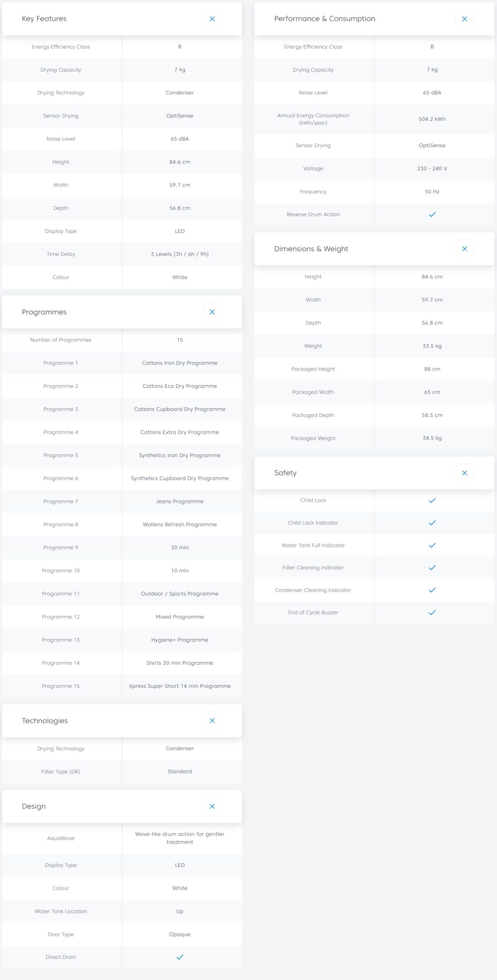Click the Water Tank Full Indicator checkmark
Image resolution: width=497 pixels, height=980 pixels.
pyautogui.click(x=432, y=545)
